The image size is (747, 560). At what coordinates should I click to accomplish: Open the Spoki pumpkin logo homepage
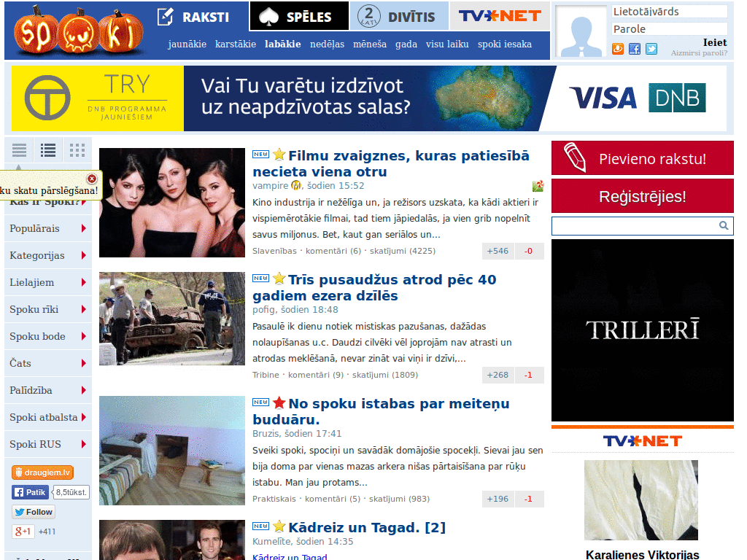tap(79, 31)
